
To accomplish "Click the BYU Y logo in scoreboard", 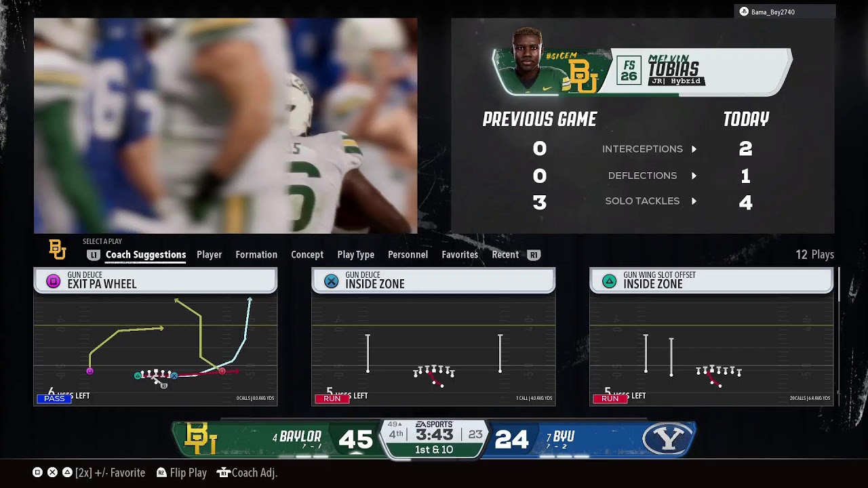I will pos(667,439).
